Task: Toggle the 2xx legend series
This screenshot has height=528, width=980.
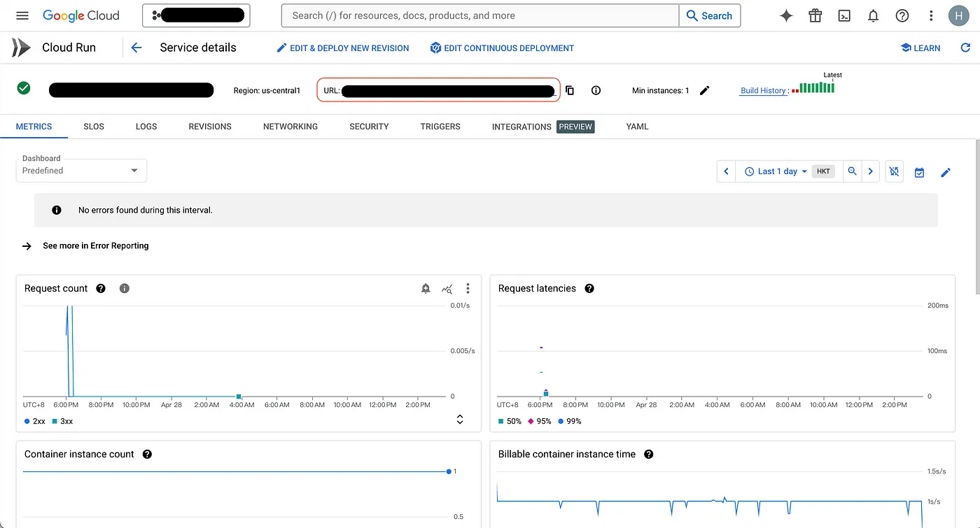Action: tap(34, 421)
